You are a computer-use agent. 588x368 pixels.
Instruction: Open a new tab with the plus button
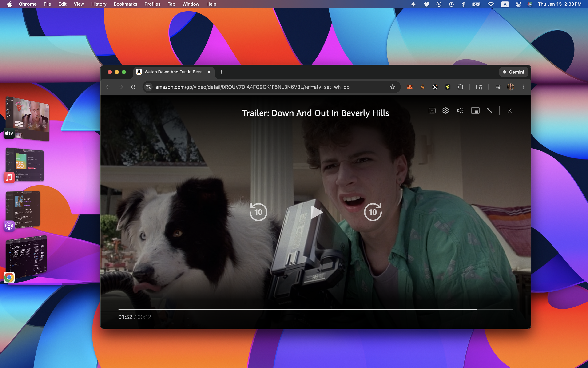click(x=221, y=72)
